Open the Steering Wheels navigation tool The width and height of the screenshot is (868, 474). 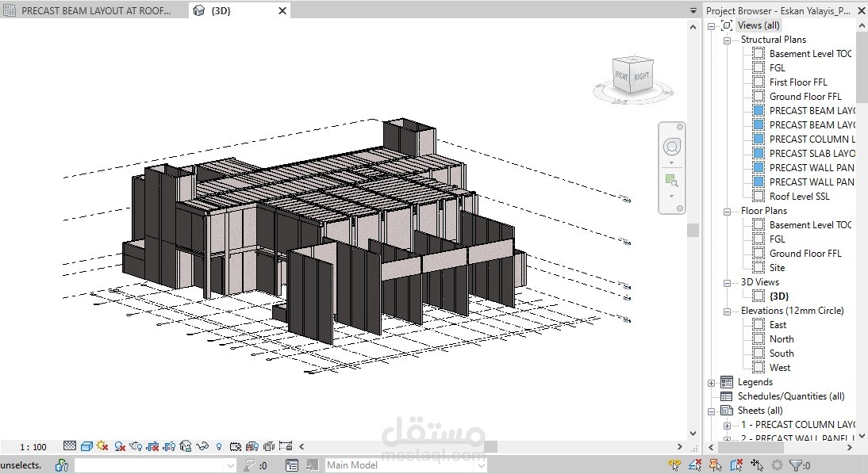(x=671, y=147)
